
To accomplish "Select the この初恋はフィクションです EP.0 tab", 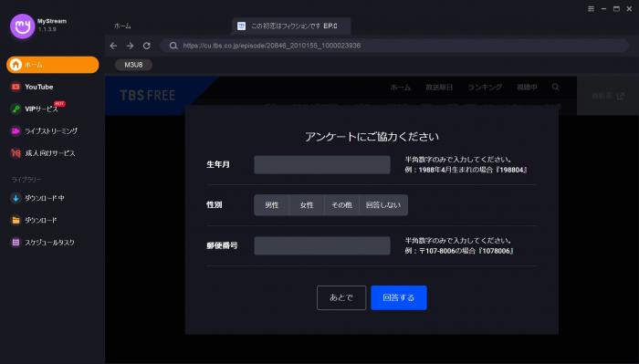I will coord(291,26).
